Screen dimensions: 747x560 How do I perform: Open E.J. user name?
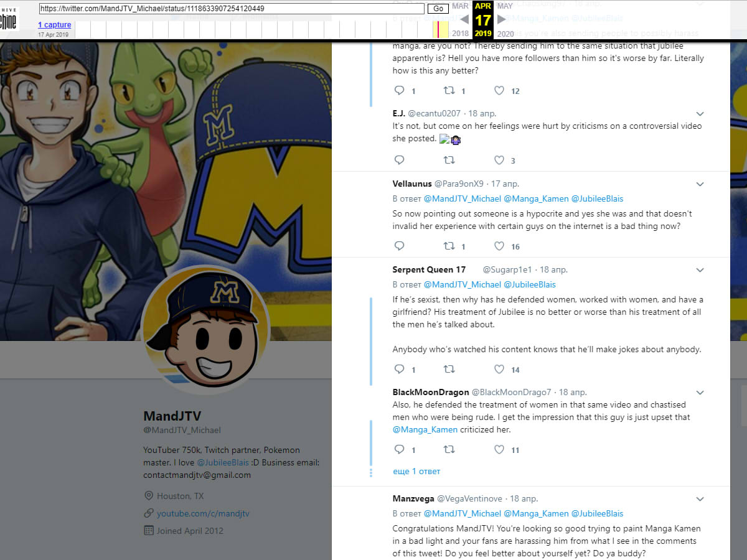tap(399, 113)
